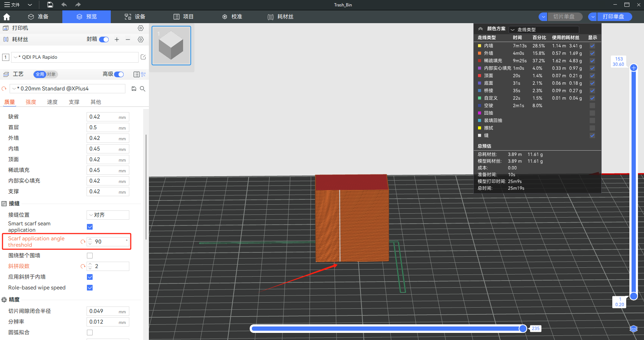Viewport: 644px width, 340px height.
Task: Hide 稀疏填充 line type in legend
Action: [x=592, y=61]
